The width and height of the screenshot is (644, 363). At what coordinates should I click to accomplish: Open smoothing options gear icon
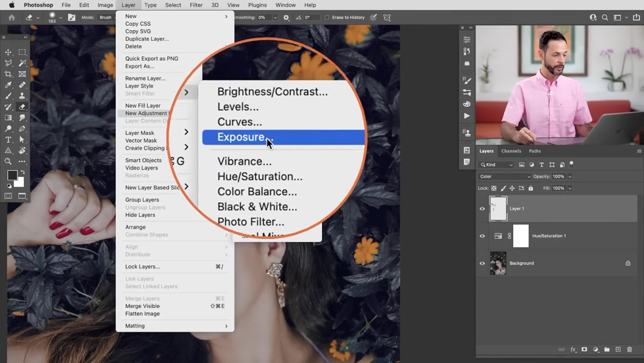point(286,17)
